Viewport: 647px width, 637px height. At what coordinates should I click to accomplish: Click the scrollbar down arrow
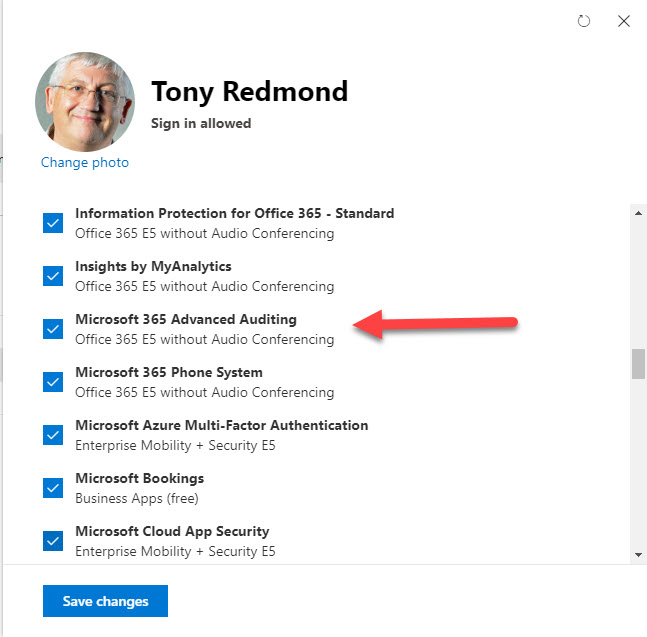click(638, 555)
